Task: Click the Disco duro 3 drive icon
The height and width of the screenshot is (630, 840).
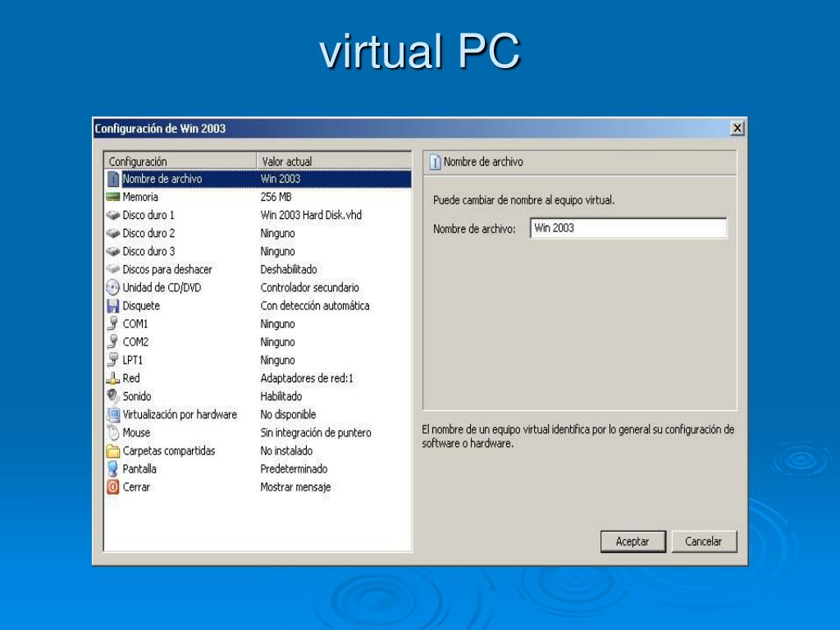Action: coord(113,252)
